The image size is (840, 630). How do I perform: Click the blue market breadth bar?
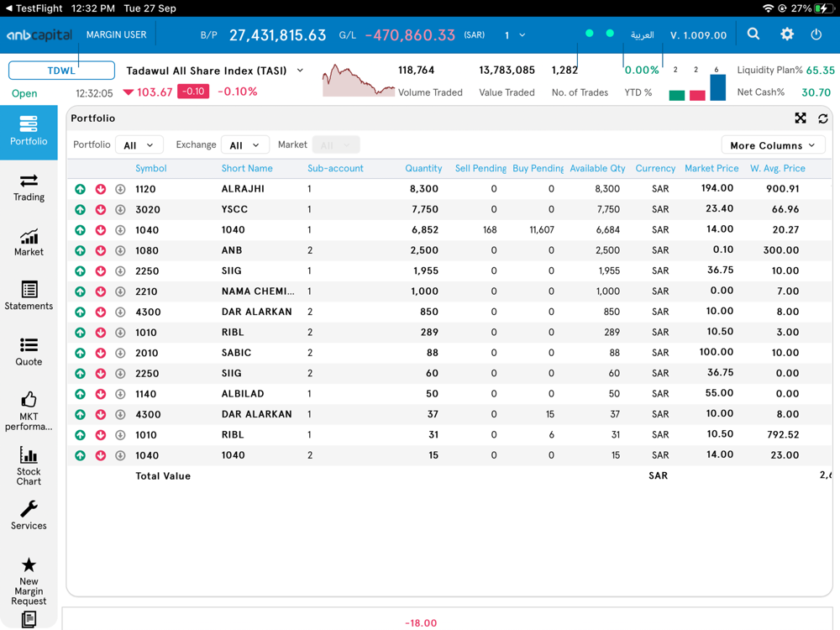coord(717,87)
